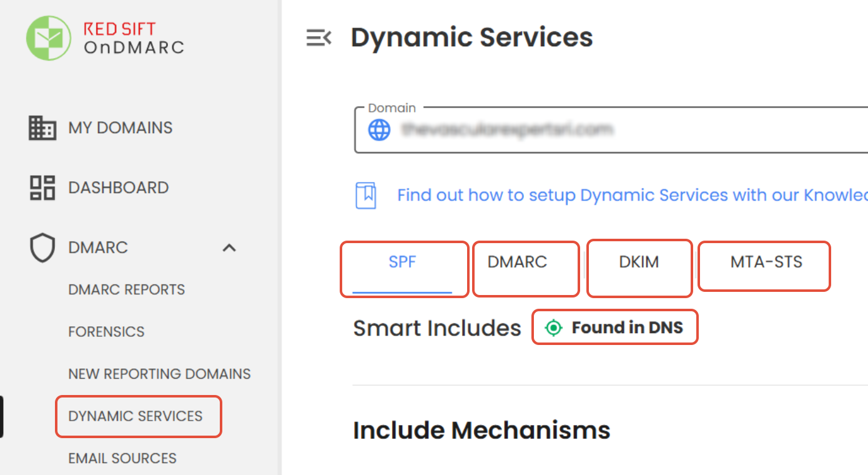
Task: Collapse the sidebar with the menu toggle icon
Action: click(x=318, y=38)
